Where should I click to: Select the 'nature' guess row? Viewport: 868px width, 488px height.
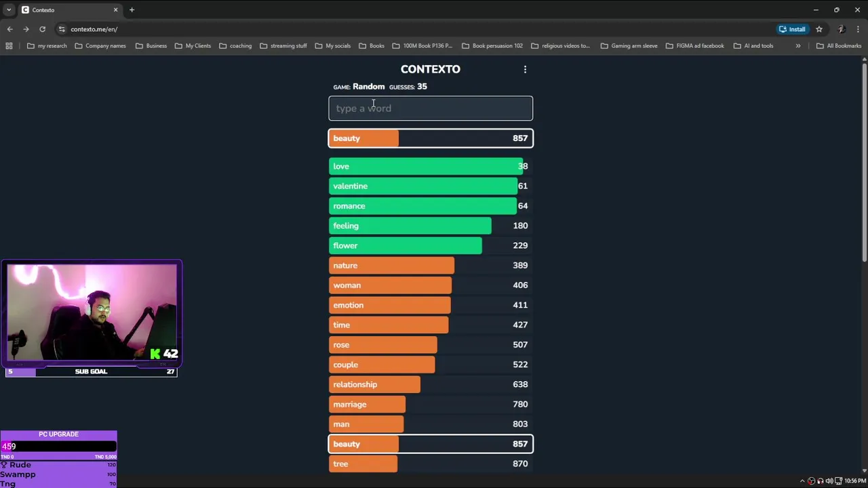[x=431, y=266]
